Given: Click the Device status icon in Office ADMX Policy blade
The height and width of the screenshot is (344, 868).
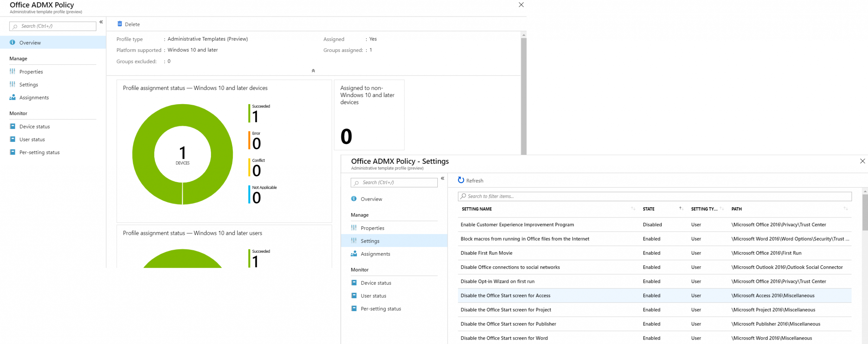Looking at the screenshot, I should click(x=13, y=126).
